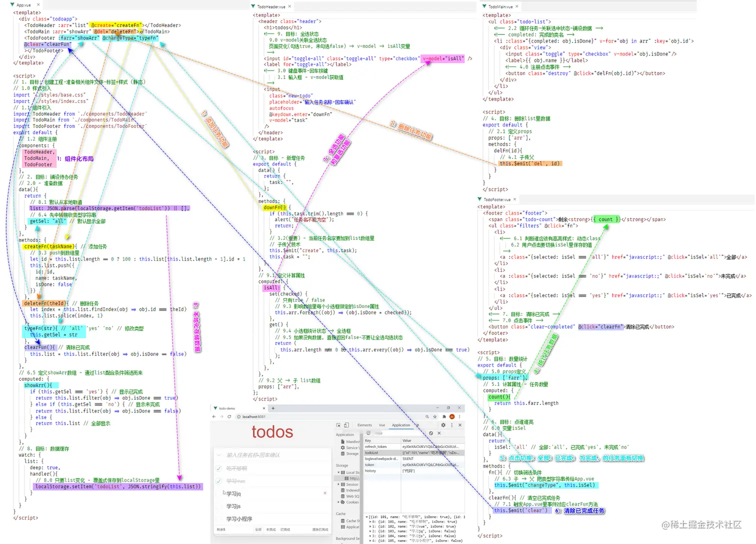Expand array item 3 with id 104
This screenshot has height=544, width=756.
point(370,536)
